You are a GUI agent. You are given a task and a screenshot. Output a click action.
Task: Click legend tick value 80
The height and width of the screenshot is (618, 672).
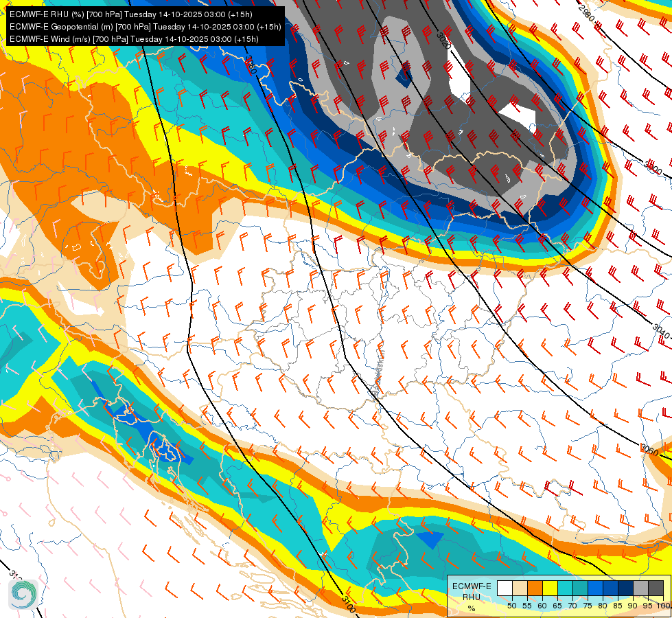tap(603, 606)
